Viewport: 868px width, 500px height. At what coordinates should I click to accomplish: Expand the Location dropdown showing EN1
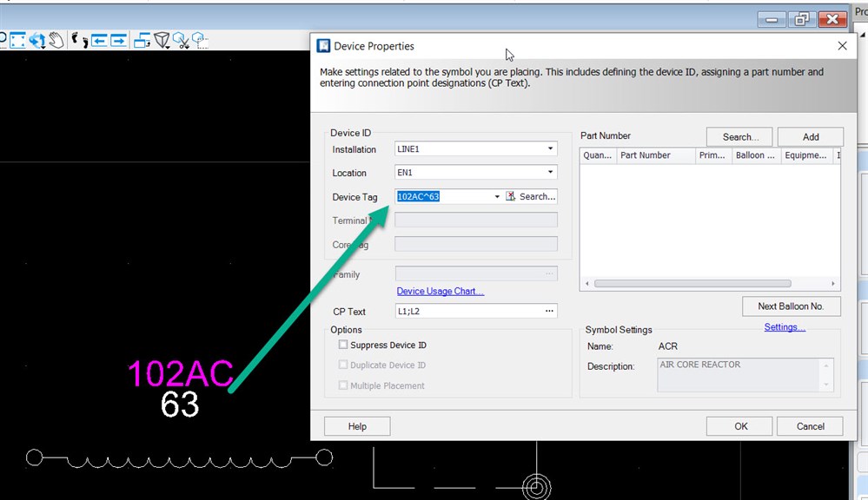tap(549, 173)
